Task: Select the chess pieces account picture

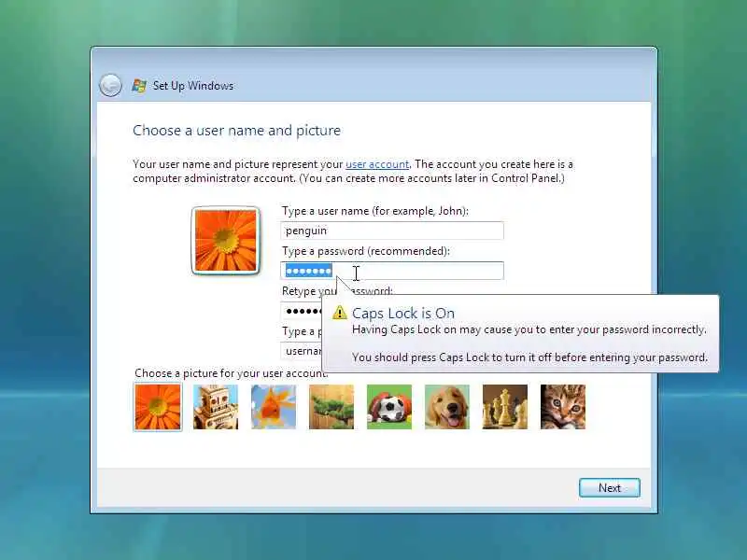Action: coord(505,407)
